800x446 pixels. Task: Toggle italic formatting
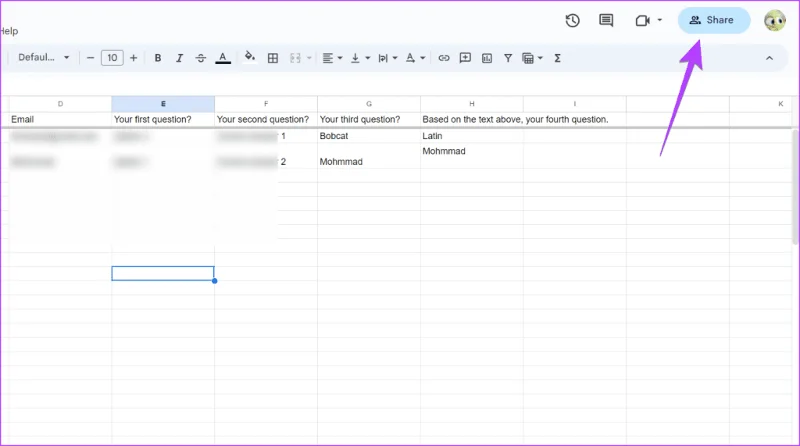coord(179,58)
